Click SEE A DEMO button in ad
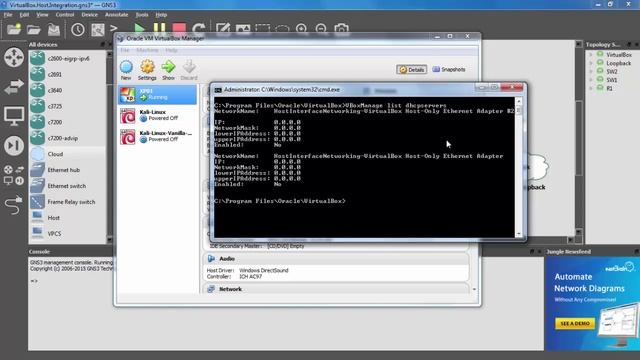The height and width of the screenshot is (360, 640). pyautogui.click(x=575, y=323)
